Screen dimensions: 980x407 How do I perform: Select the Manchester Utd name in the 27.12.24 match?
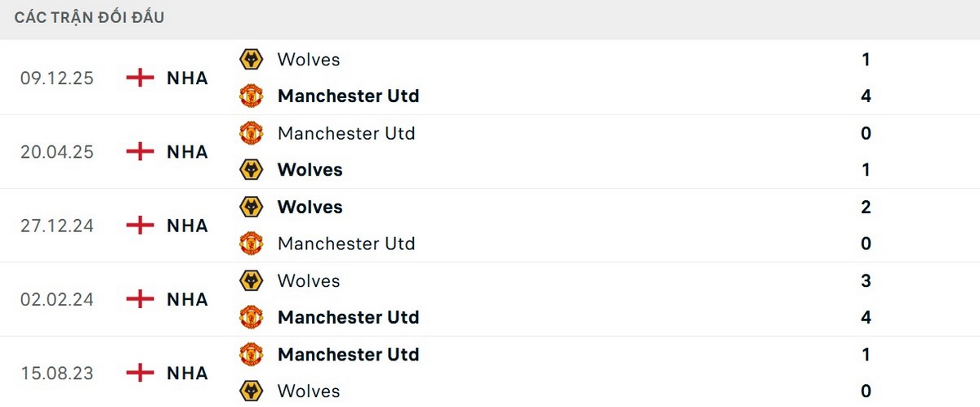(346, 244)
